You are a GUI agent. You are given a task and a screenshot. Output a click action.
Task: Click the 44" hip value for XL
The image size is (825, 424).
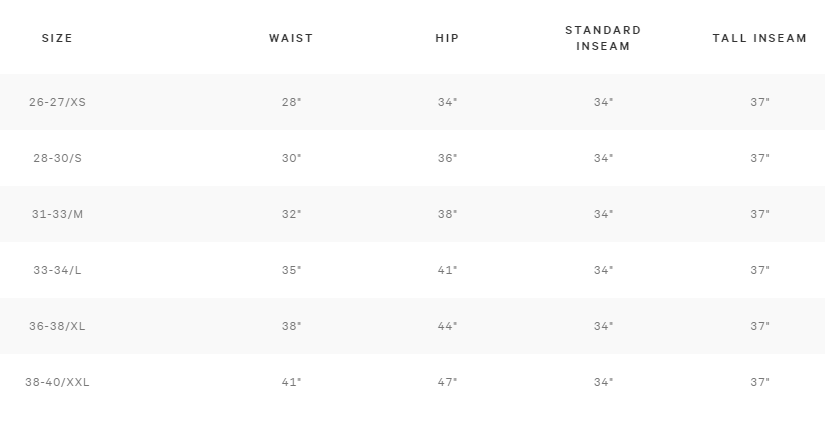pos(447,326)
